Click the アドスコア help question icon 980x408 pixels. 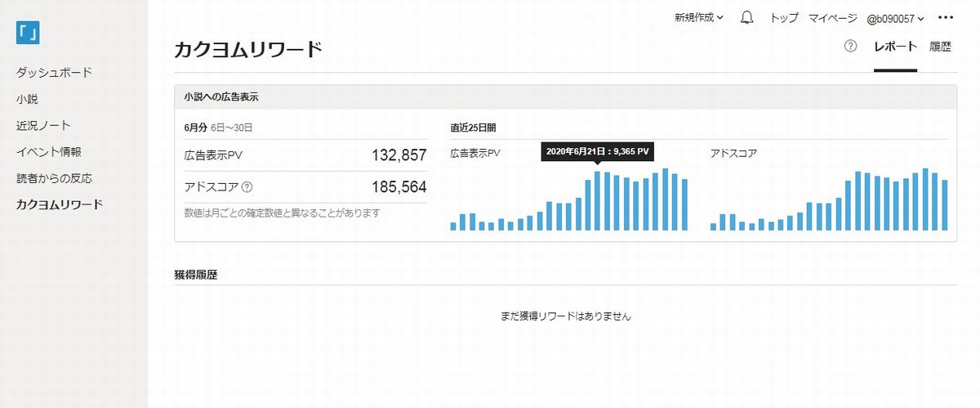pyautogui.click(x=247, y=187)
